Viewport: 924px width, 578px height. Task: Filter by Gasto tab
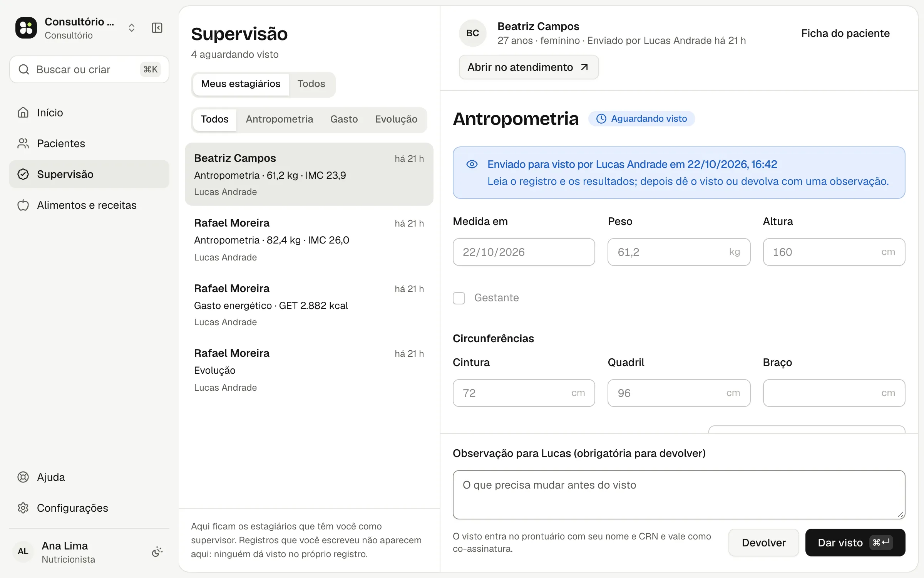pos(344,119)
